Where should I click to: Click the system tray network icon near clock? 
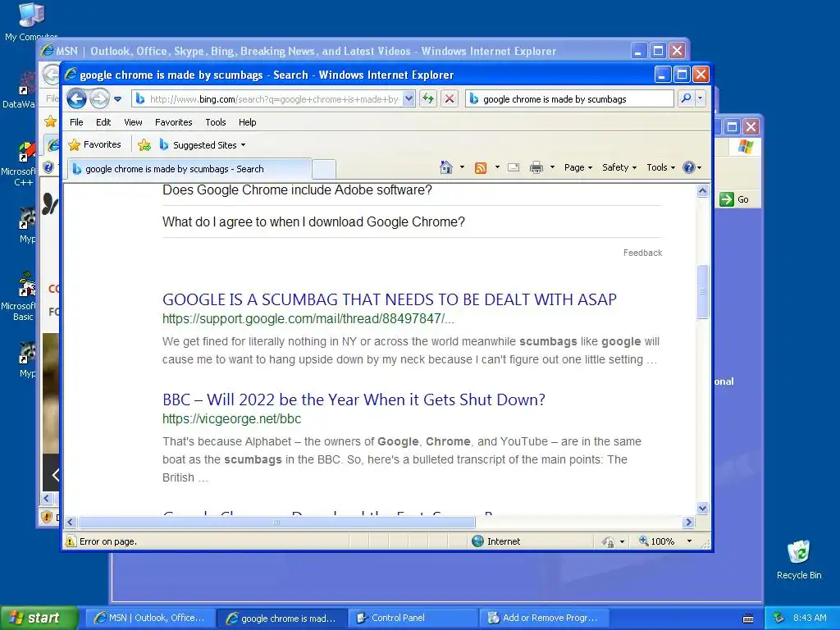click(x=778, y=619)
